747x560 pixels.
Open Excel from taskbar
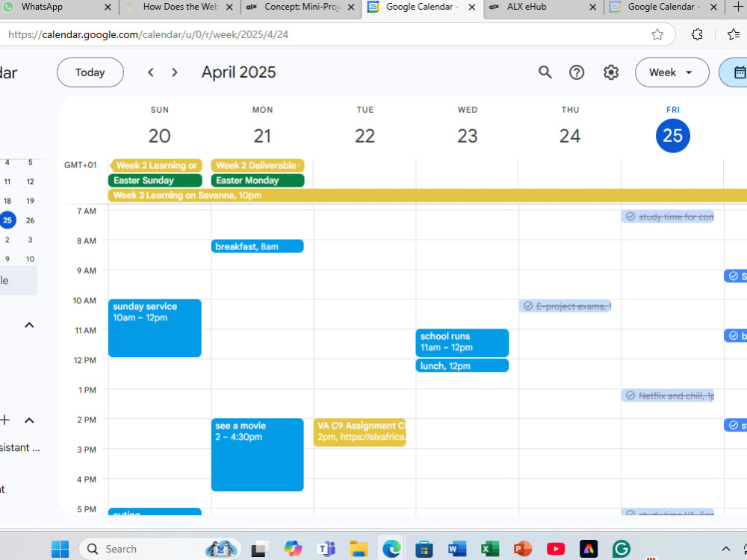point(490,549)
